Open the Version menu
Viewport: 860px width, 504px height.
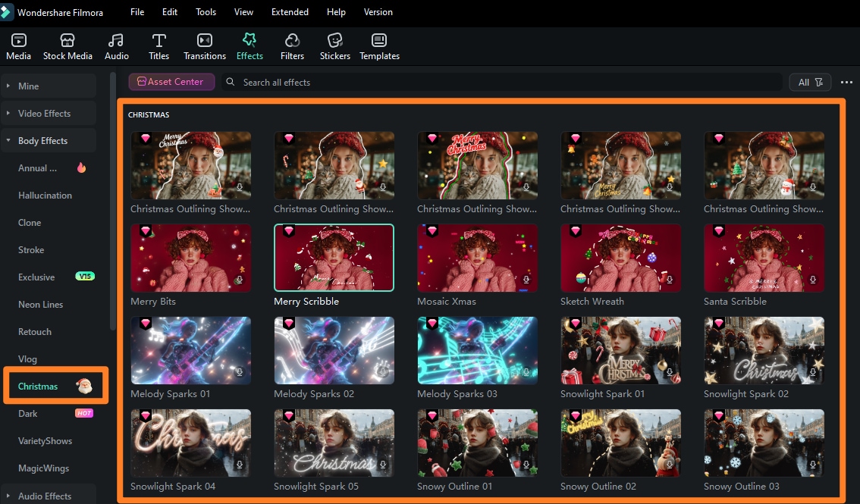pos(378,12)
